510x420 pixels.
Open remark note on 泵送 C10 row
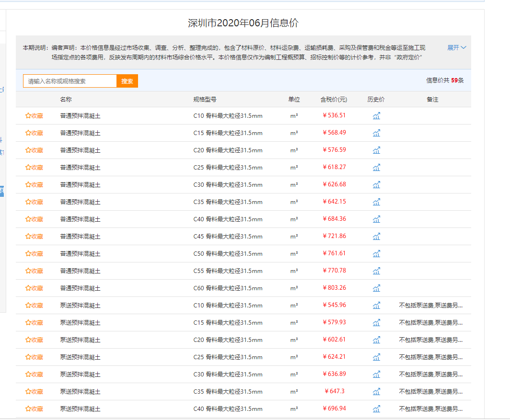click(x=431, y=305)
